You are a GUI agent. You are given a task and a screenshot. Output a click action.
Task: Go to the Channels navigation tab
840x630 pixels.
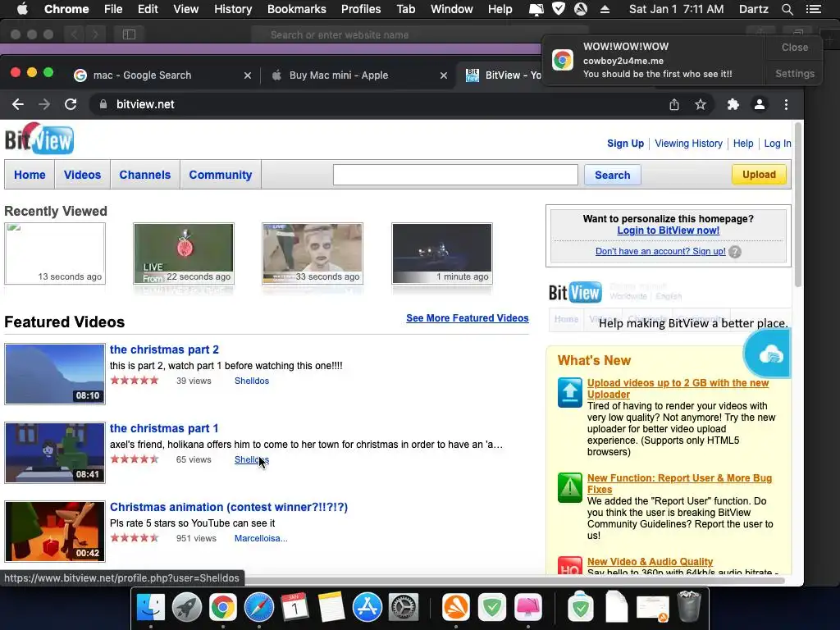145,175
